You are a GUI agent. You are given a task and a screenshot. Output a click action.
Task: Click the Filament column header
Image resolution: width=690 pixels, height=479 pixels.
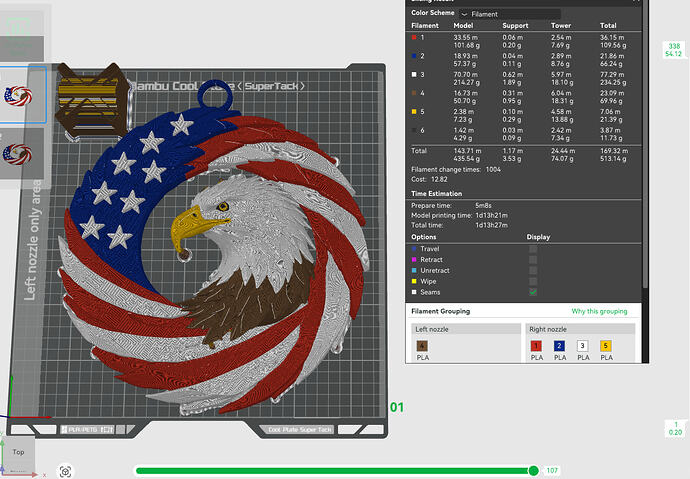point(425,26)
